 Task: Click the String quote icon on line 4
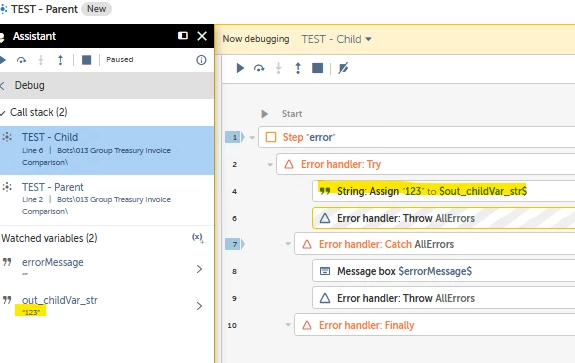pos(325,191)
